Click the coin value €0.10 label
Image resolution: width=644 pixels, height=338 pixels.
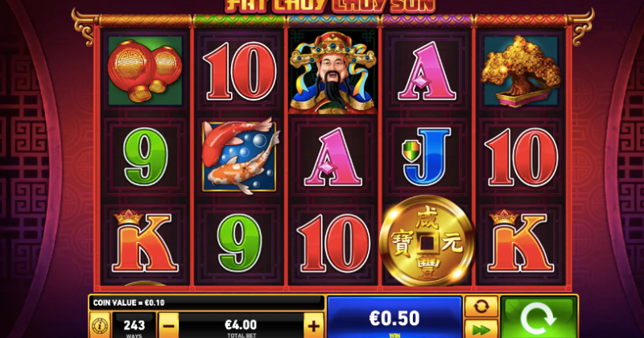tap(129, 303)
